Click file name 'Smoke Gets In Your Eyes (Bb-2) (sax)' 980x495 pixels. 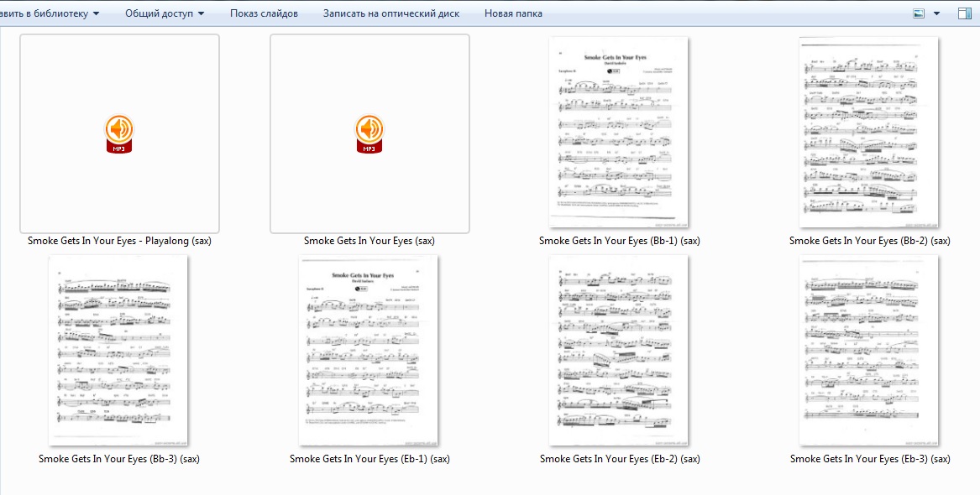869,240
